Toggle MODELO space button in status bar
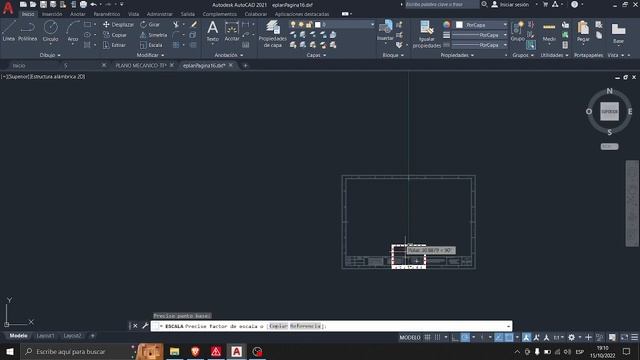640x360 pixels. coord(410,337)
